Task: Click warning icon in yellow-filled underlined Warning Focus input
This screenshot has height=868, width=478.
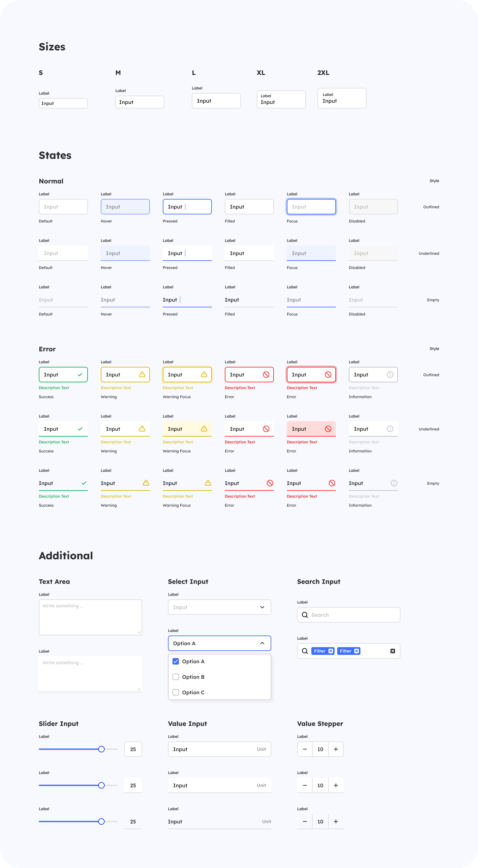Action: 204,429
